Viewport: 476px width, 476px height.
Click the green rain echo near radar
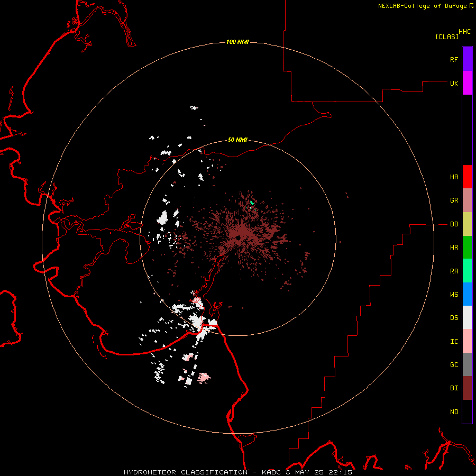(x=252, y=203)
